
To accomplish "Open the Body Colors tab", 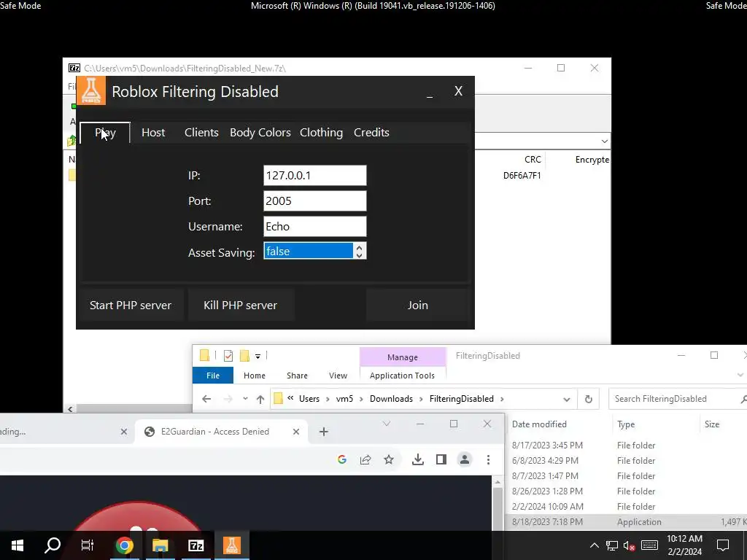I will click(x=260, y=133).
